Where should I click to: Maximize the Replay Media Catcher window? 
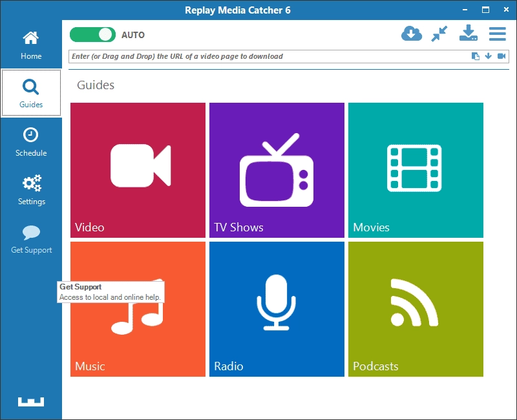(x=485, y=10)
